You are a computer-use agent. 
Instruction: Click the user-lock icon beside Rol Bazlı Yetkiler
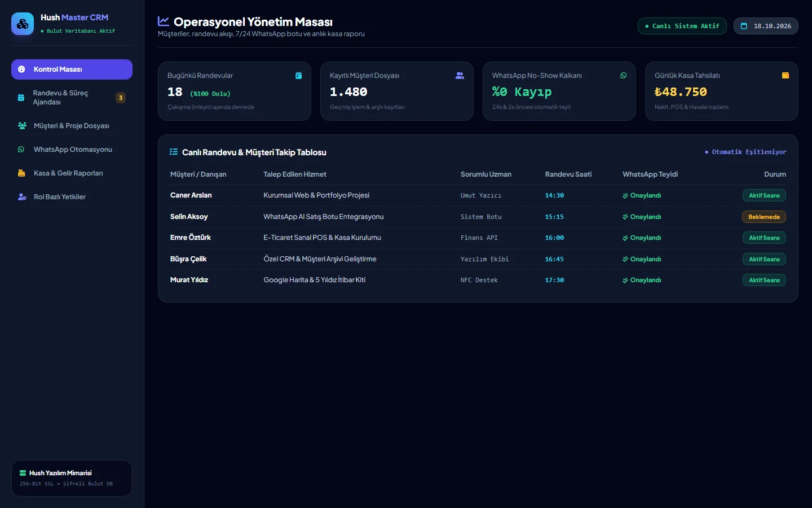(x=22, y=197)
